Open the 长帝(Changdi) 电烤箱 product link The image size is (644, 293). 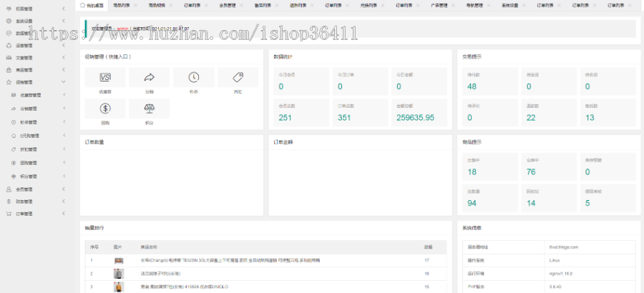tap(230, 261)
